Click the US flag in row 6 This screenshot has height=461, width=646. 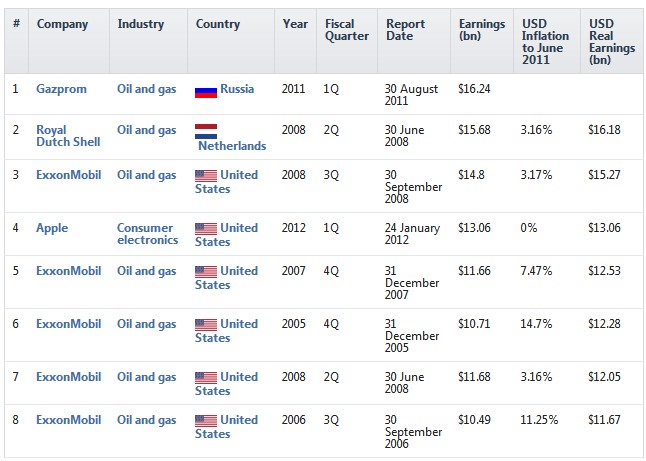tap(205, 325)
